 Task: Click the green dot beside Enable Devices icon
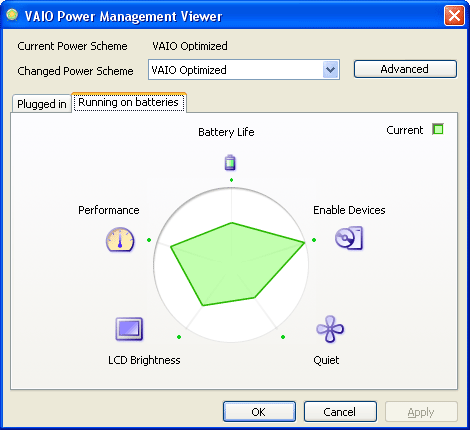[314, 240]
